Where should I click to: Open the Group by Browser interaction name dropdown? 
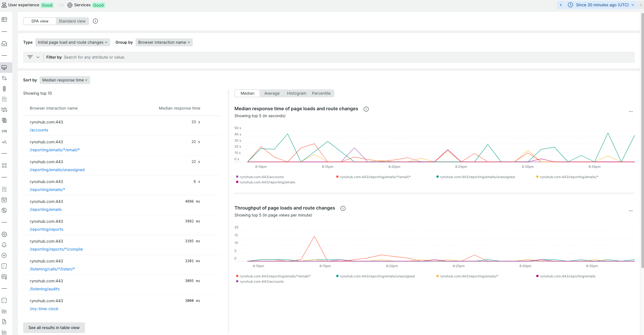[164, 42]
